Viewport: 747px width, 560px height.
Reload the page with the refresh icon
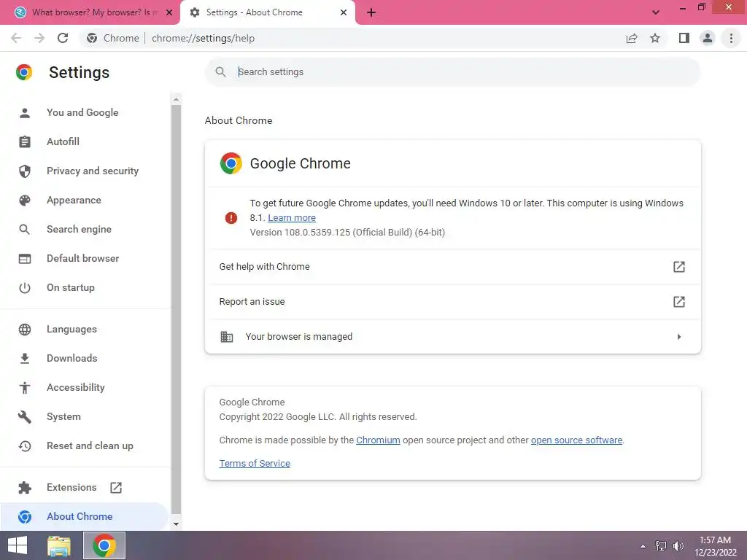pos(63,38)
